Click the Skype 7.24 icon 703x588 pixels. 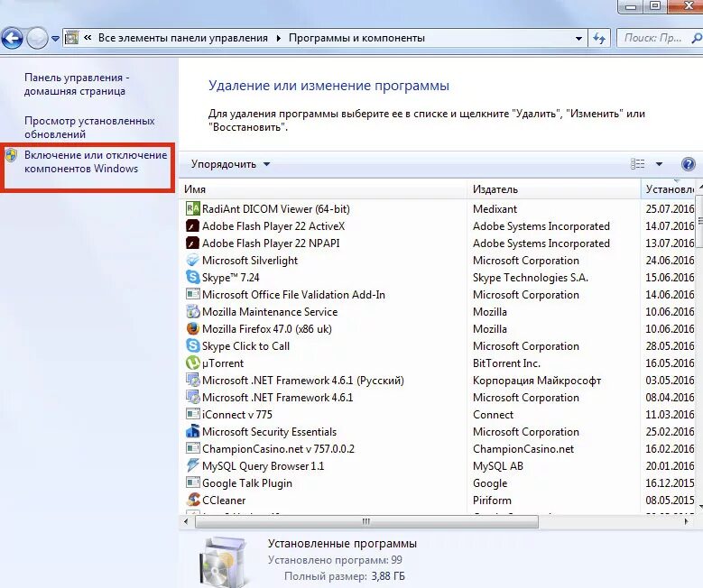point(193,277)
